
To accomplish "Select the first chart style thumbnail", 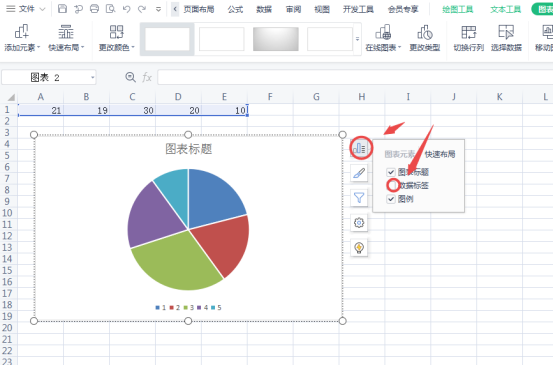I will pos(167,39).
